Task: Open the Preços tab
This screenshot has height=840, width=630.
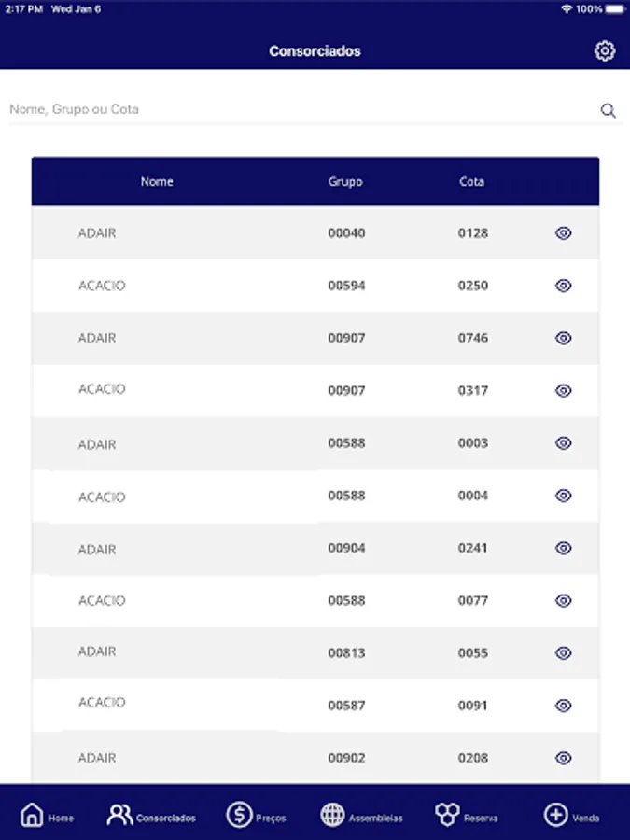Action: click(x=256, y=816)
